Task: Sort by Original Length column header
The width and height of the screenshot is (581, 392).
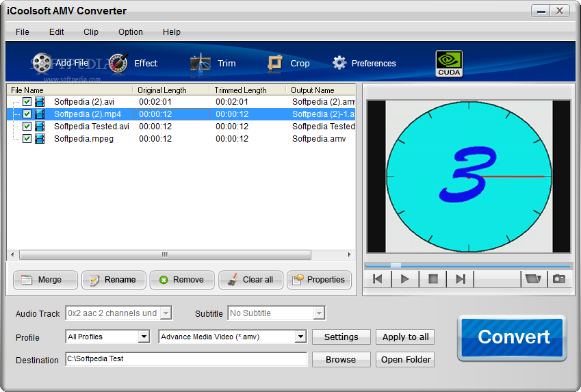Action: [171, 90]
